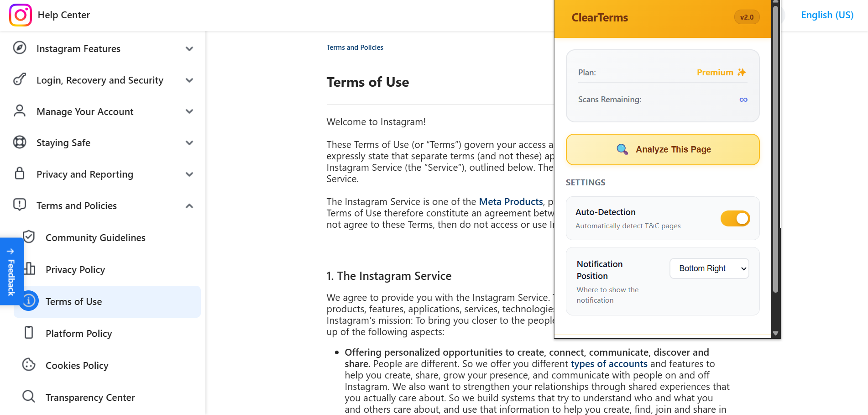Screen dimensions: 868x415
Task: Click the key icon beside Login, Recovery and Security
Action: point(20,79)
